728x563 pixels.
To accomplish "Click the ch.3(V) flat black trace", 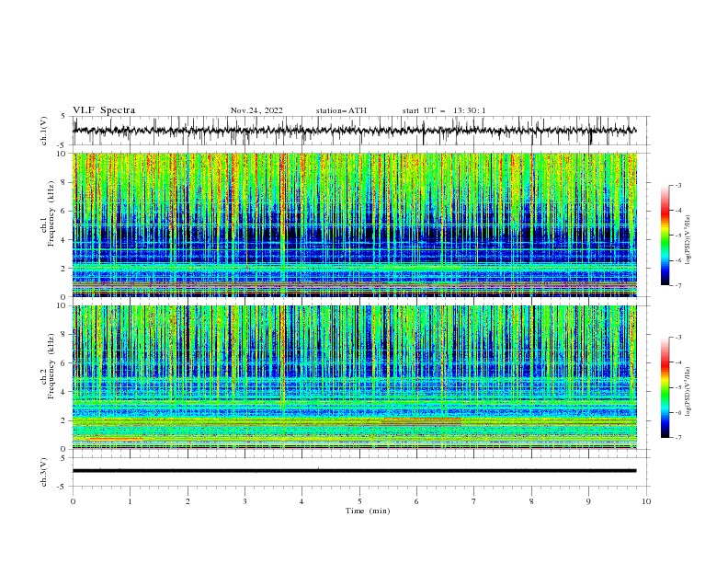I will click(354, 471).
